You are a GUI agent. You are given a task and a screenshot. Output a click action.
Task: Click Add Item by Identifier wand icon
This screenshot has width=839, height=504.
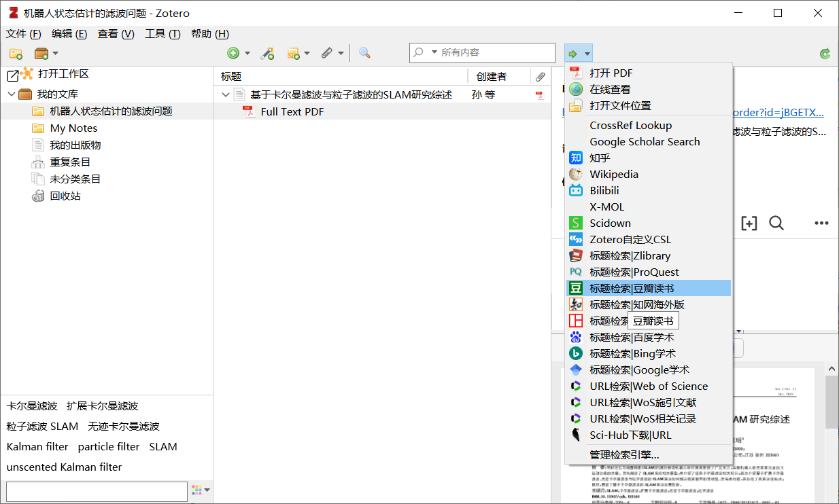click(x=267, y=53)
